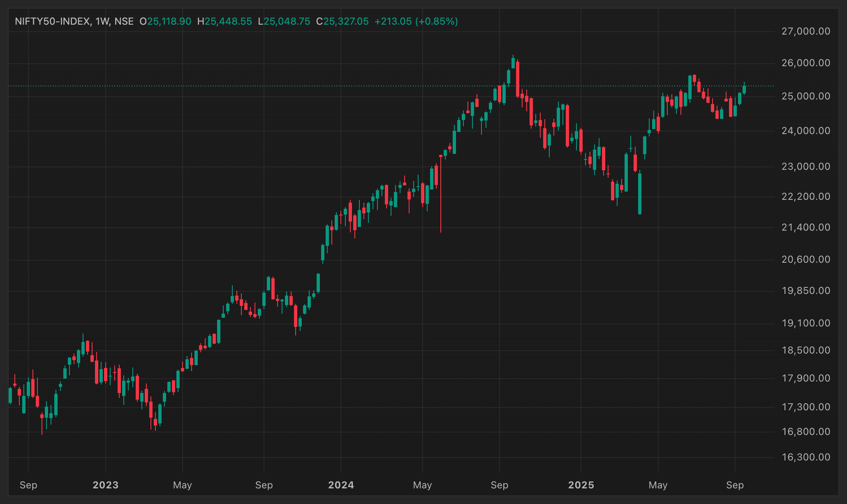Click the 27,000.00 price axis label

click(806, 31)
